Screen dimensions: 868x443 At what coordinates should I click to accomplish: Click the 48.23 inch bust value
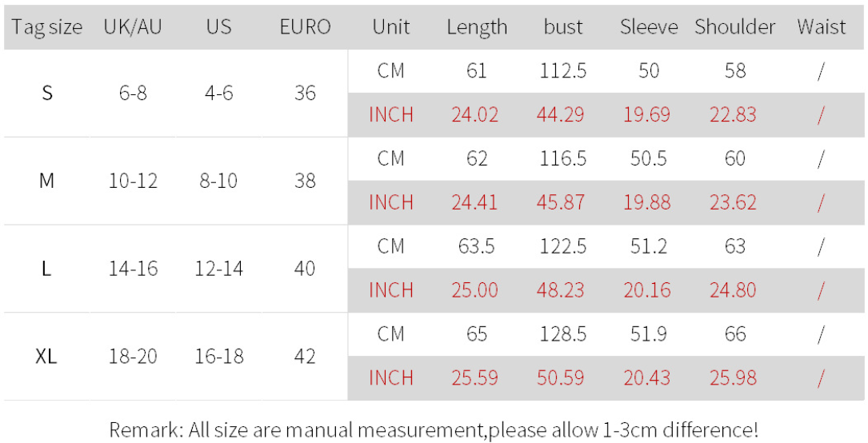tap(561, 290)
